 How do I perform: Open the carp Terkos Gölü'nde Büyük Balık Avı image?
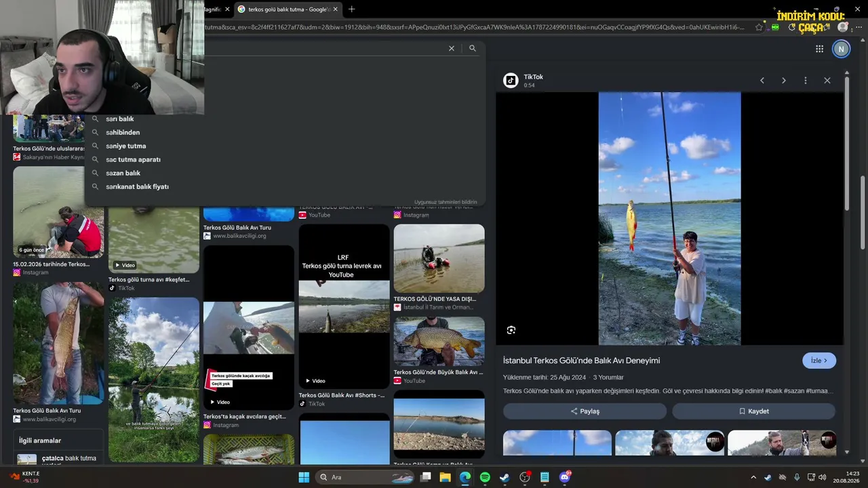tap(439, 342)
